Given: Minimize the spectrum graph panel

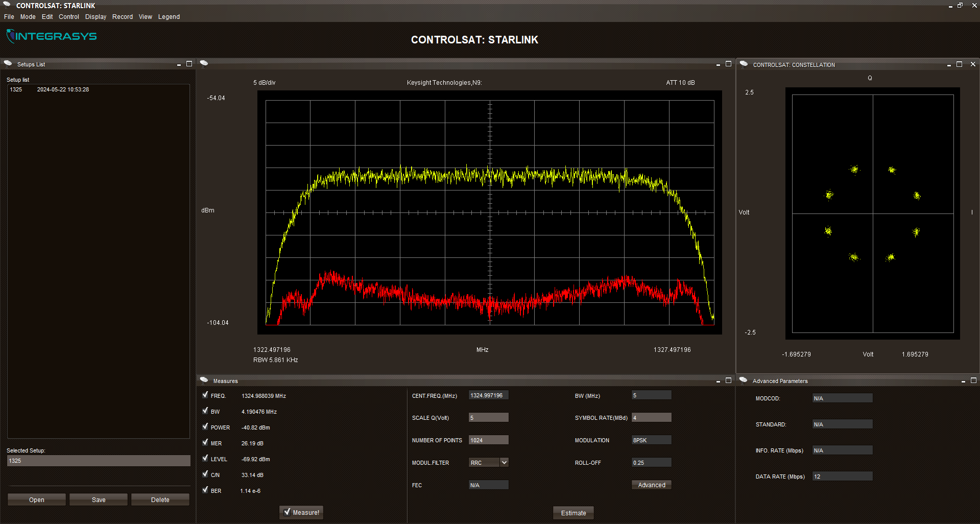Looking at the screenshot, I should pyautogui.click(x=718, y=64).
